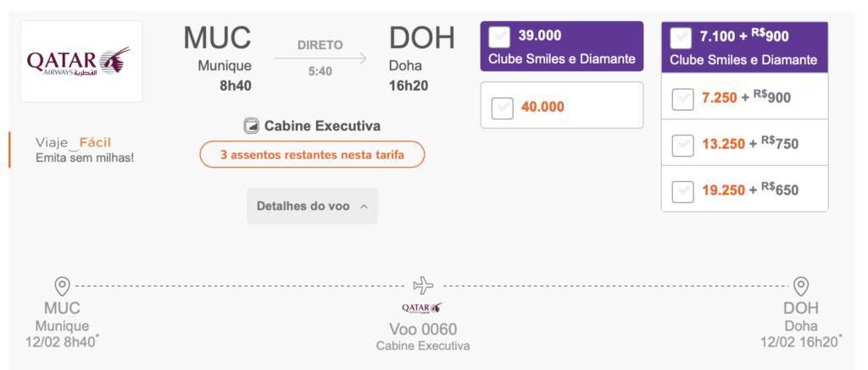The image size is (868, 370).
Task: Click the 3 assentos restantes badge
Action: (x=312, y=154)
